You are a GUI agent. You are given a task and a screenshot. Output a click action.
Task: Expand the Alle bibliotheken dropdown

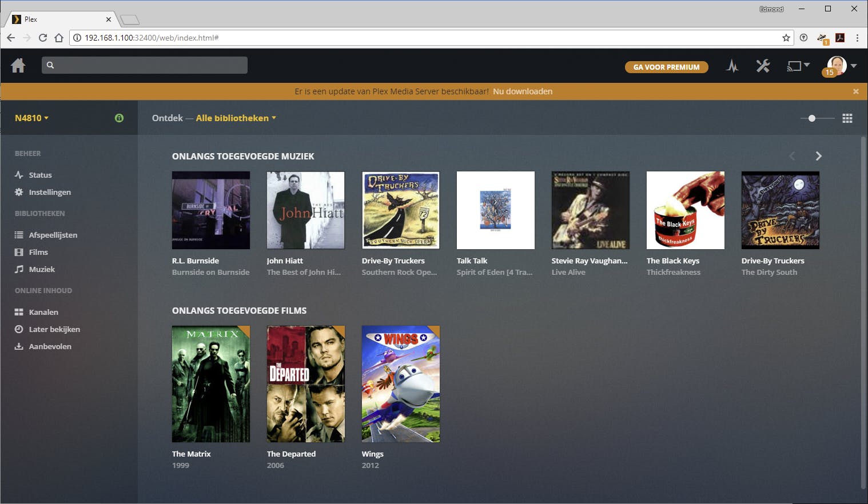point(236,118)
